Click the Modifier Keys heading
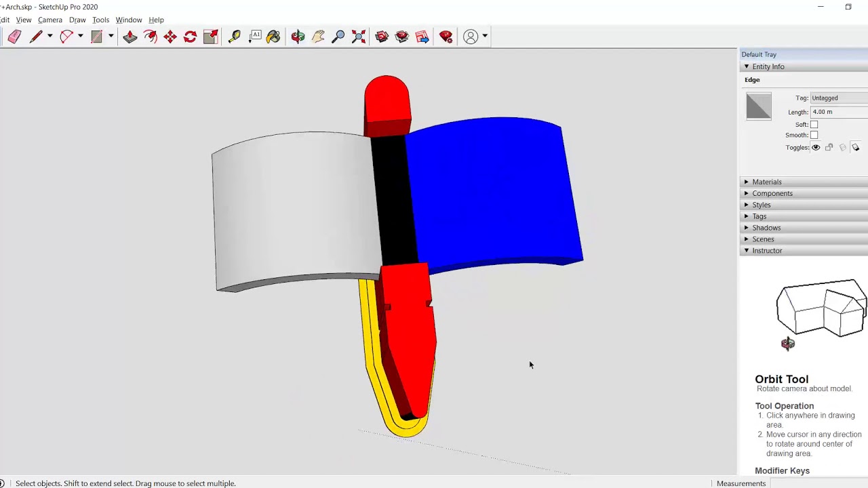868x488 pixels. point(782,470)
